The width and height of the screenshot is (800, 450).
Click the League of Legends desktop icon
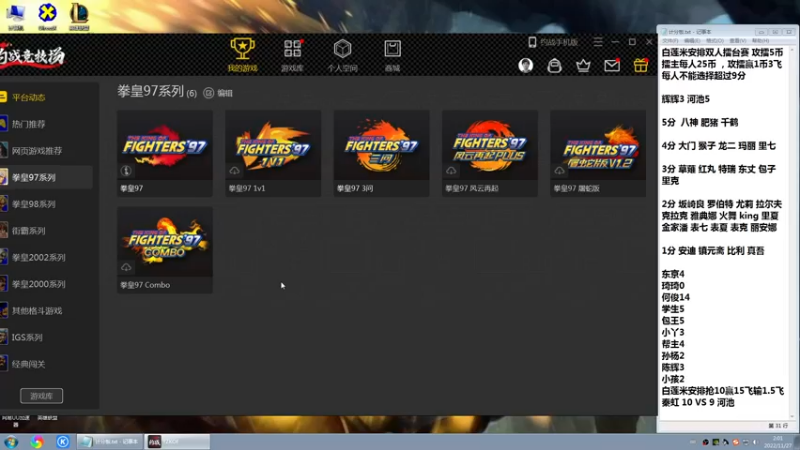[x=79, y=15]
